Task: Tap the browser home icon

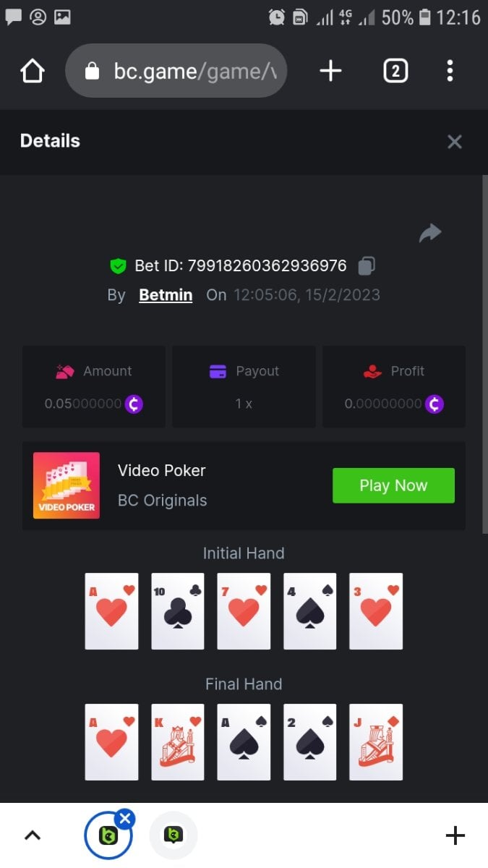Action: [x=33, y=71]
